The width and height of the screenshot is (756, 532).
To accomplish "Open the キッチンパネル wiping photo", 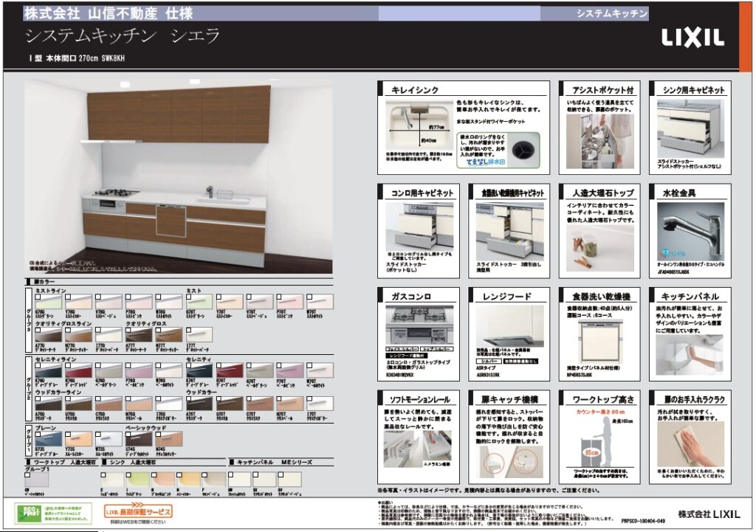I will (x=690, y=356).
